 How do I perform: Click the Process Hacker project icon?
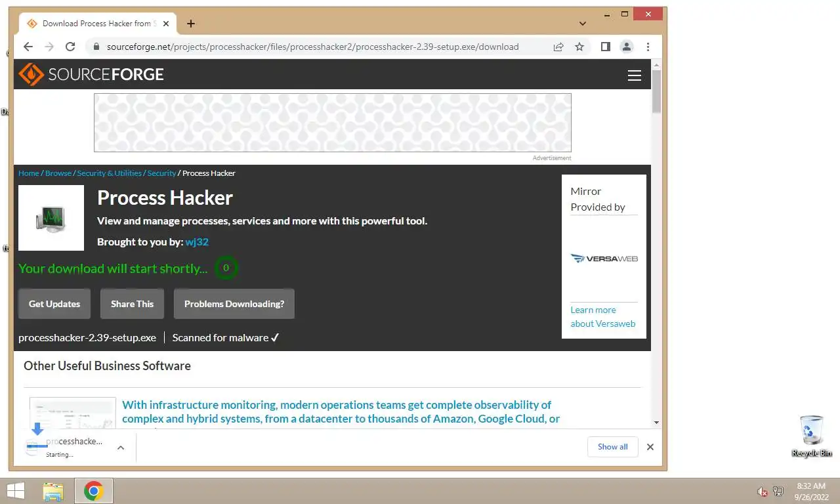(51, 218)
